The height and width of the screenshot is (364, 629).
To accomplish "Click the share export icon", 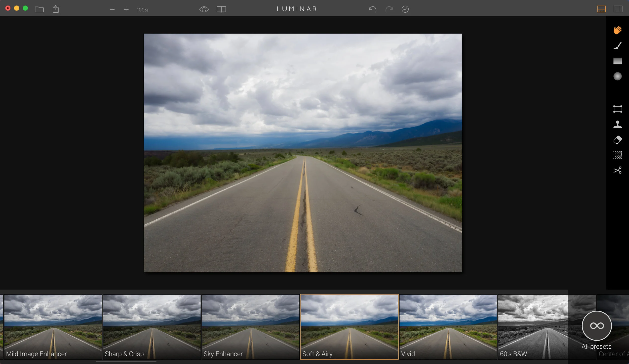I will pyautogui.click(x=56, y=9).
